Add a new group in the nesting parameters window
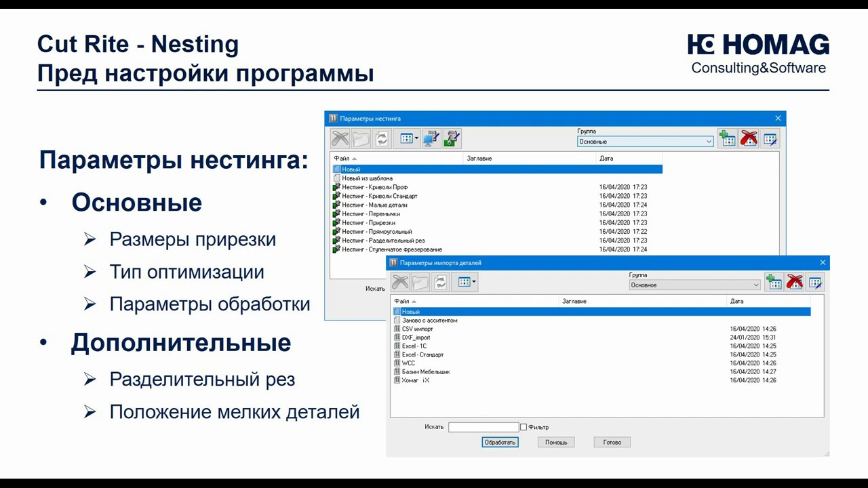 coord(728,138)
